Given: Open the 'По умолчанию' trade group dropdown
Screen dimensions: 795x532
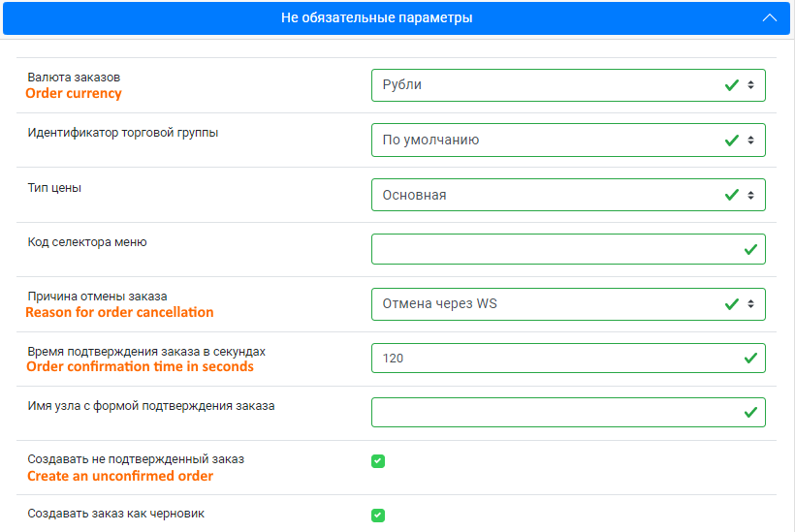Looking at the screenshot, I should (x=568, y=140).
